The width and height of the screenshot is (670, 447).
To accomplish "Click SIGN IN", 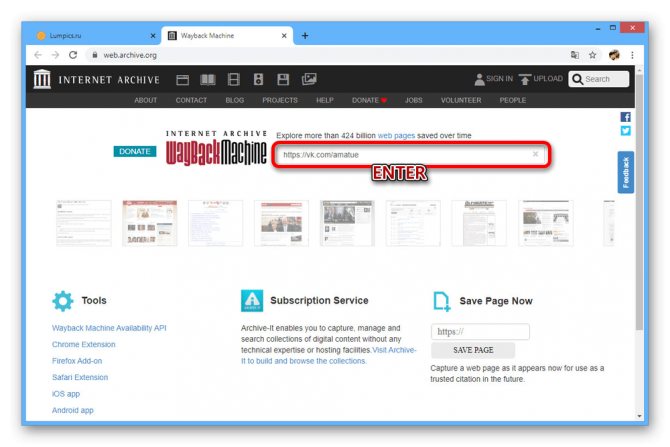I will coord(494,79).
